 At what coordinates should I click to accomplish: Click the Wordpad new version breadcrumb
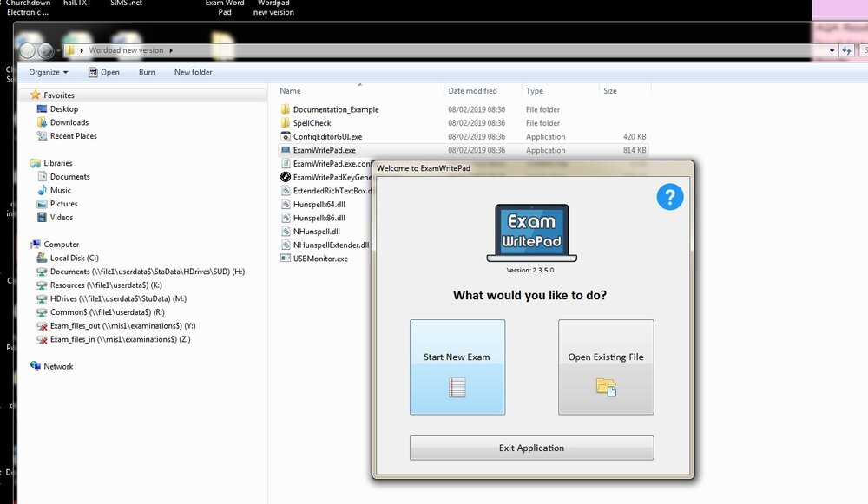(x=126, y=50)
